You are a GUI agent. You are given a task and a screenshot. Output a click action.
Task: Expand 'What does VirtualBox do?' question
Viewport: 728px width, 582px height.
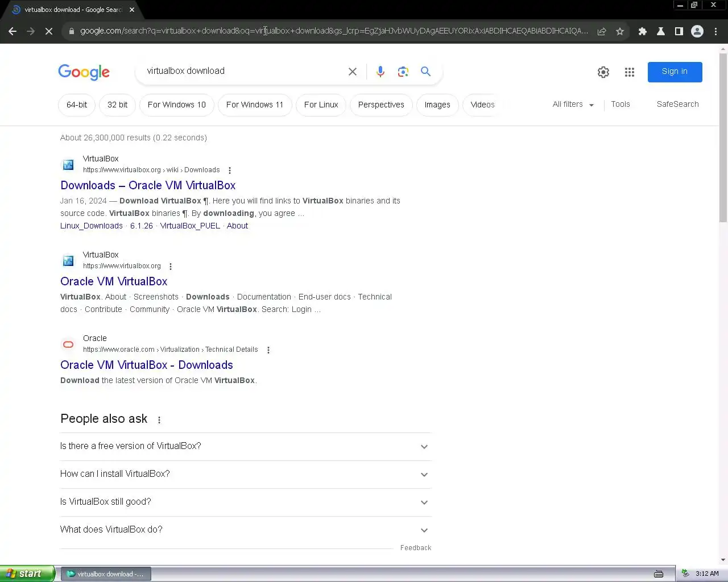point(246,530)
